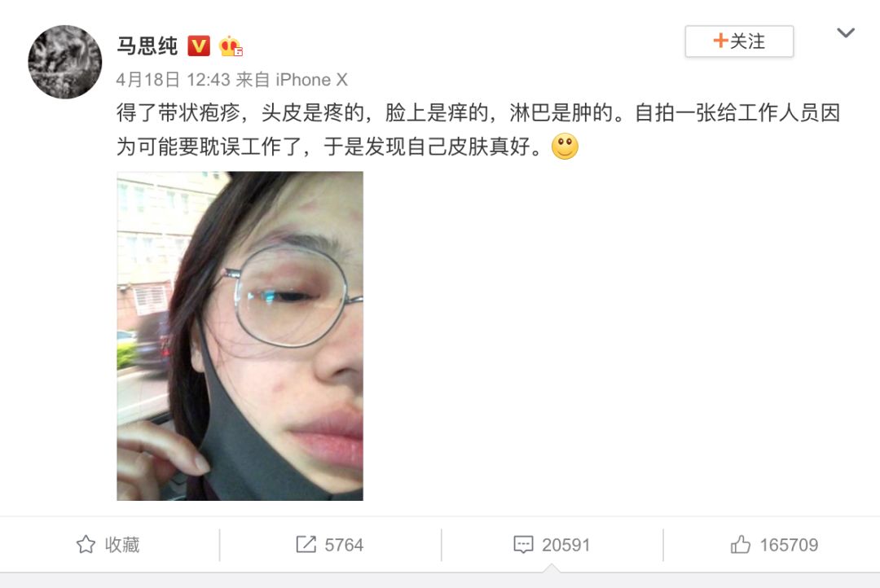
Task: Expand the post options chevron menu
Action: [846, 33]
